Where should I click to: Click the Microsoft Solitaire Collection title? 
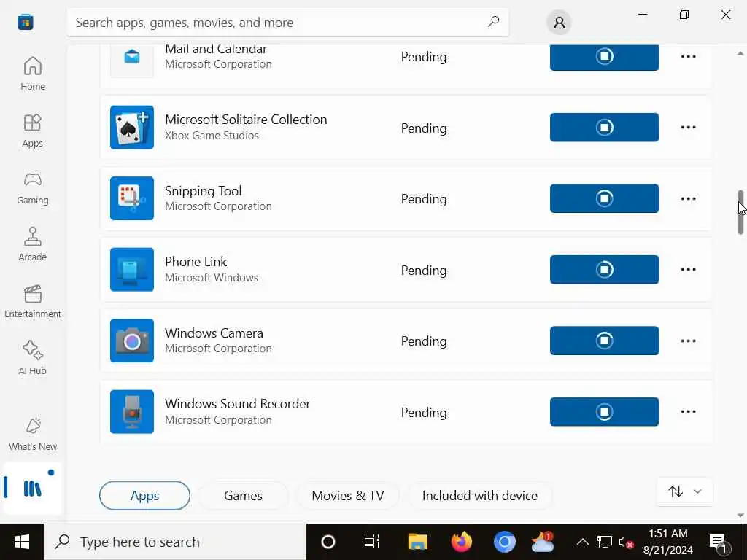(x=246, y=119)
